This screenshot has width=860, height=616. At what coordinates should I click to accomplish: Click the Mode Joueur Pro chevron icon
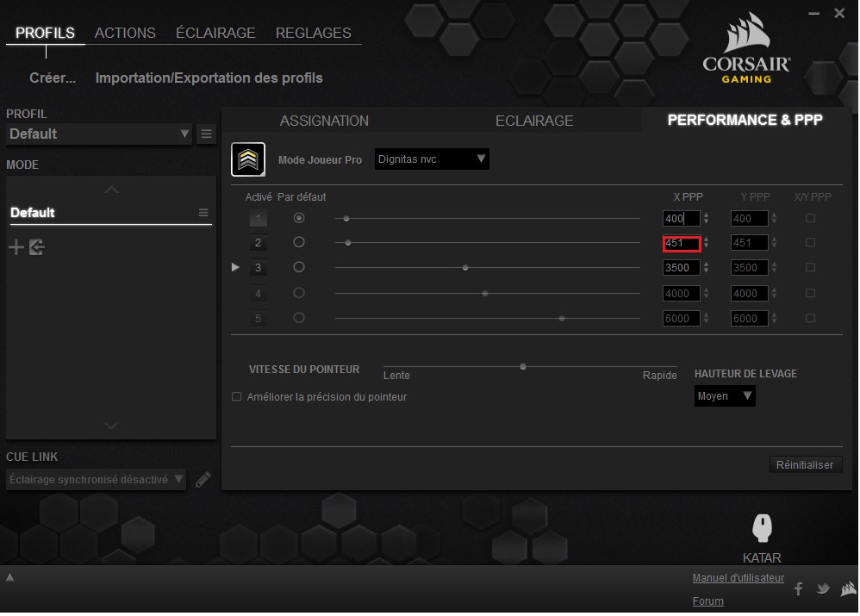click(x=248, y=159)
